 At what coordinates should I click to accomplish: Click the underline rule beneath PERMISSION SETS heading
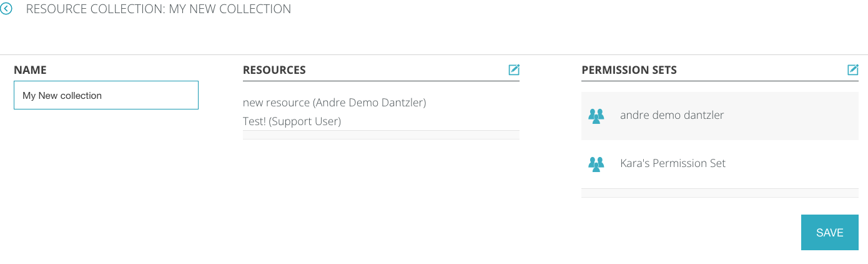coord(719,81)
